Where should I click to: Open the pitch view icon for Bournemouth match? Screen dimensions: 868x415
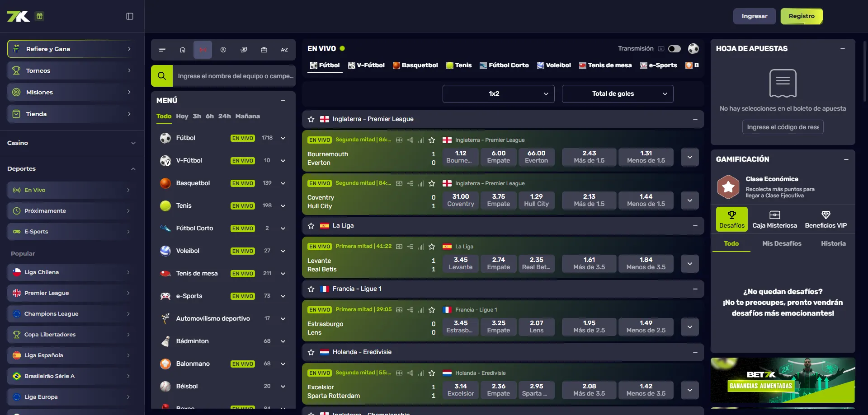pos(399,140)
